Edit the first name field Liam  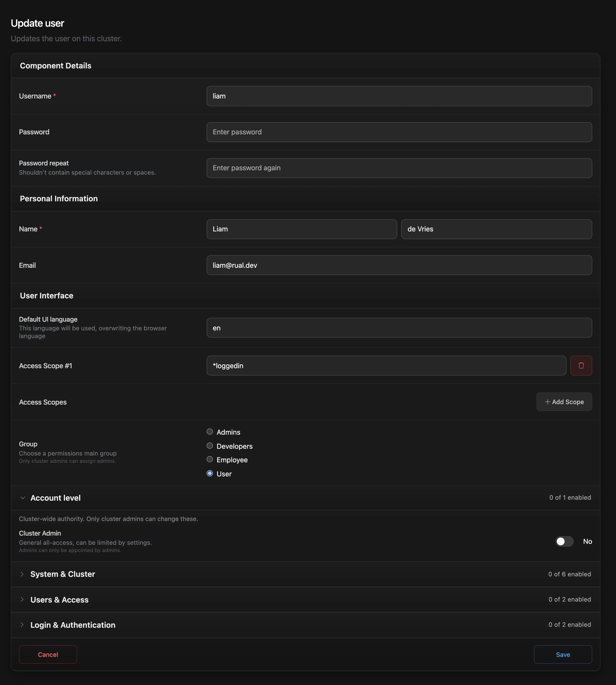pyautogui.click(x=301, y=229)
